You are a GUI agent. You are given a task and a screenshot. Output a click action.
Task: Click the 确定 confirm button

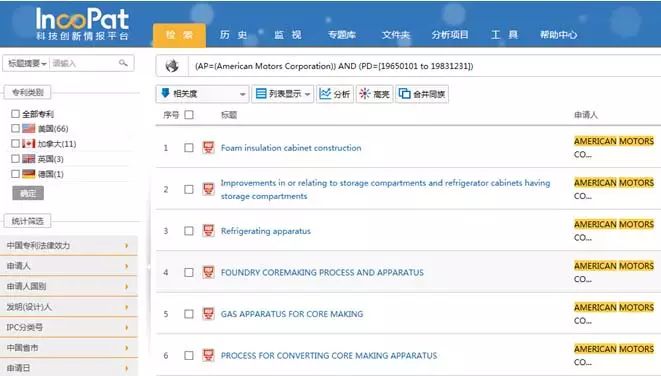click(28, 193)
